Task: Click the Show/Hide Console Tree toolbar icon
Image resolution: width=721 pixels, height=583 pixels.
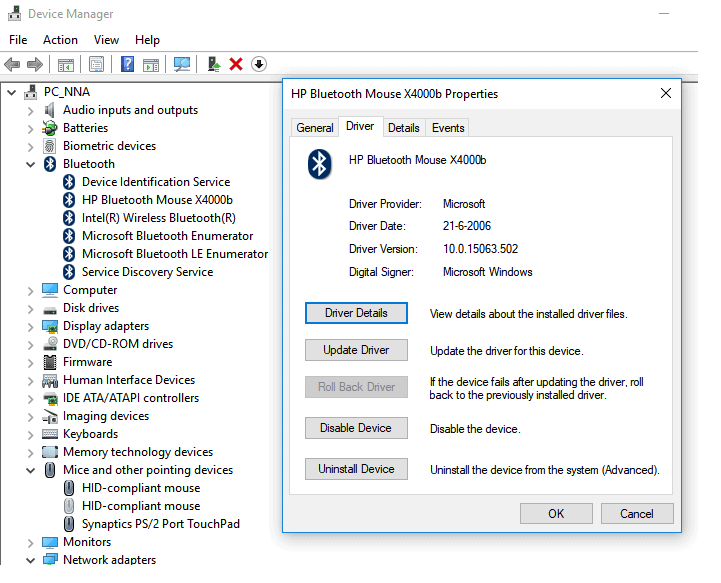Action: (66, 64)
